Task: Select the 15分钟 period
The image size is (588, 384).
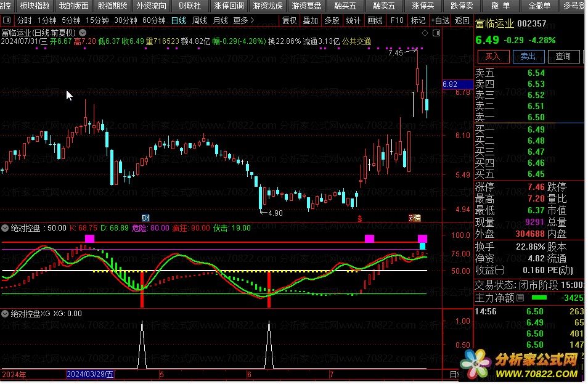Action: (97, 20)
